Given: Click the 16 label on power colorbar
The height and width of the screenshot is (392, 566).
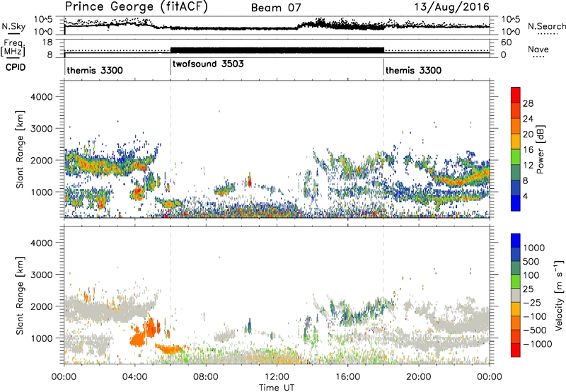Looking at the screenshot, I should tap(528, 150).
